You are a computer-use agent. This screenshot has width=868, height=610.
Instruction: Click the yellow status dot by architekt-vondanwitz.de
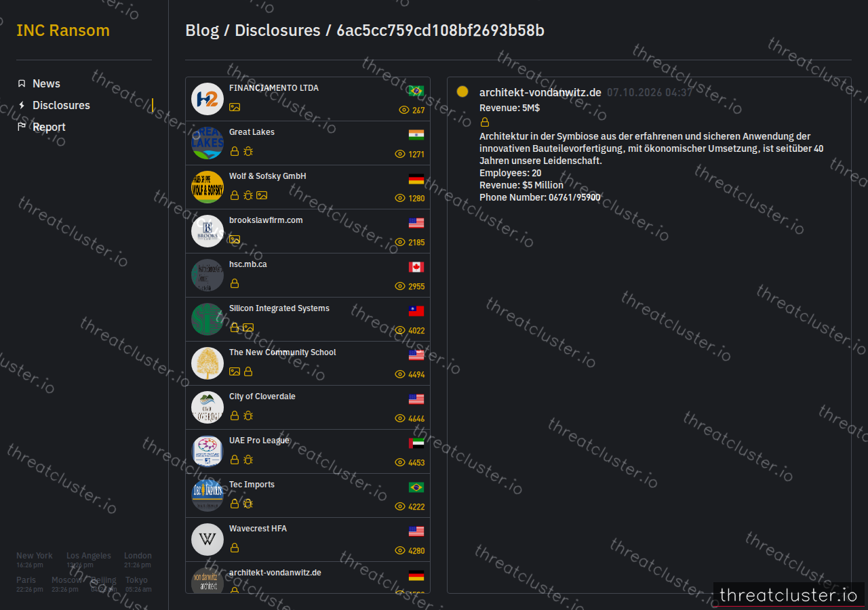pyautogui.click(x=462, y=91)
